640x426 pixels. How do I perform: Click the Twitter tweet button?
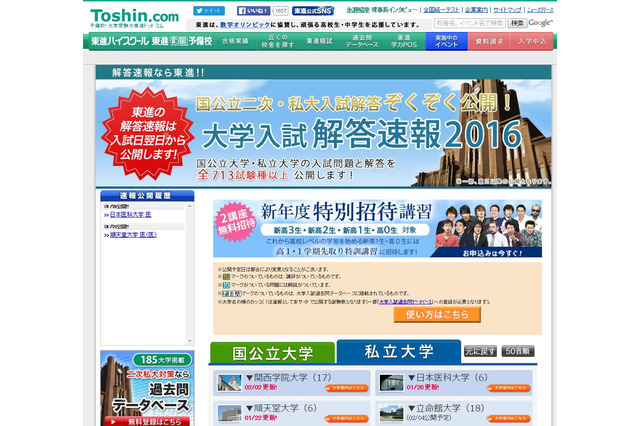[x=209, y=11]
